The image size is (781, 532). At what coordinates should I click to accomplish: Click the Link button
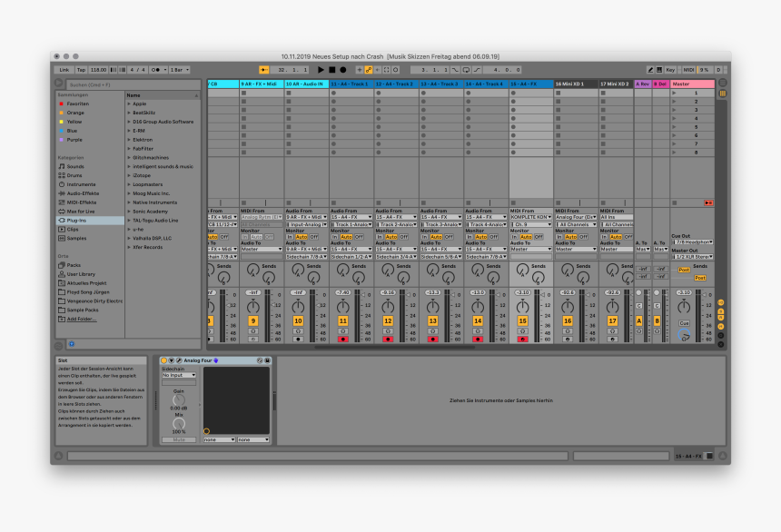(64, 70)
